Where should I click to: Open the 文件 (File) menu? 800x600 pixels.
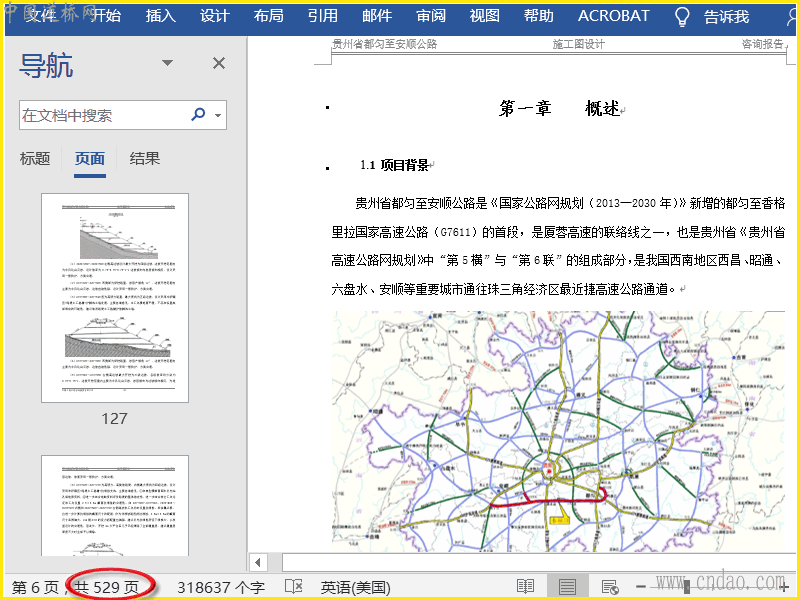(x=40, y=16)
